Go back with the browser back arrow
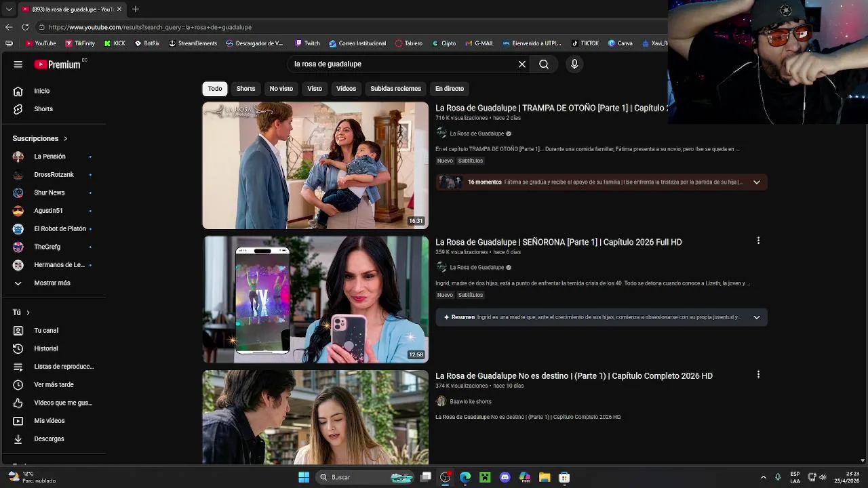The height and width of the screenshot is (488, 868). click(x=9, y=27)
